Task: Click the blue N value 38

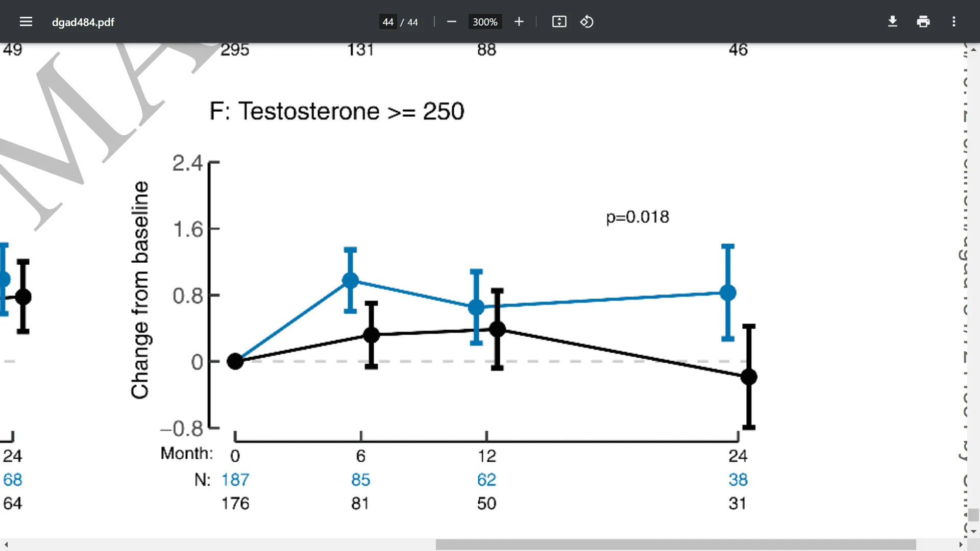Action: [x=738, y=480]
